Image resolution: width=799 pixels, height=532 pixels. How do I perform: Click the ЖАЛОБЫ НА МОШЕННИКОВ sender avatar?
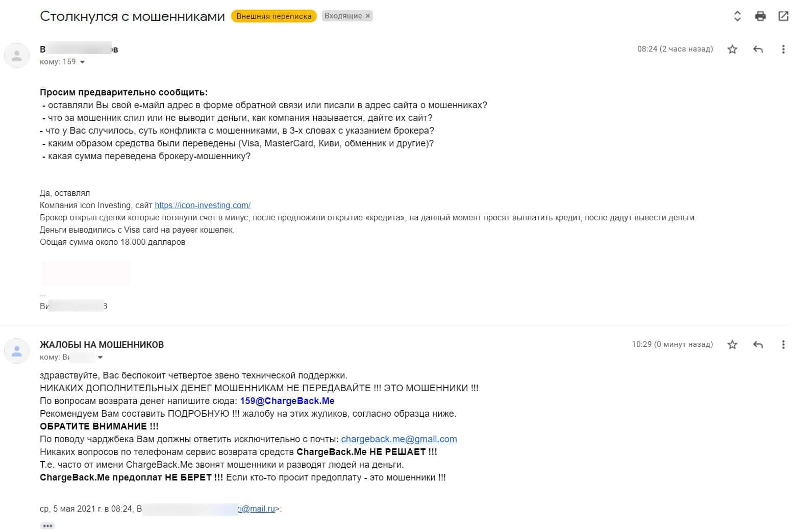pos(17,351)
